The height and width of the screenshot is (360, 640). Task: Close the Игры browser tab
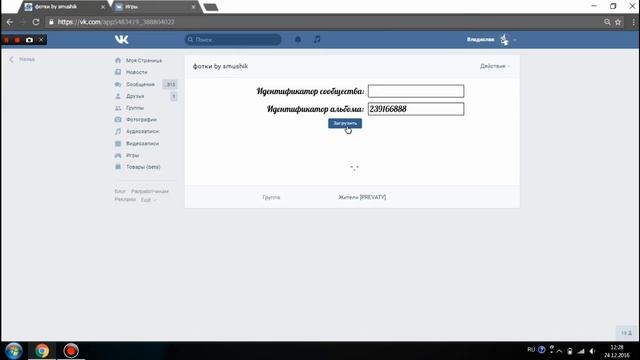pos(193,7)
